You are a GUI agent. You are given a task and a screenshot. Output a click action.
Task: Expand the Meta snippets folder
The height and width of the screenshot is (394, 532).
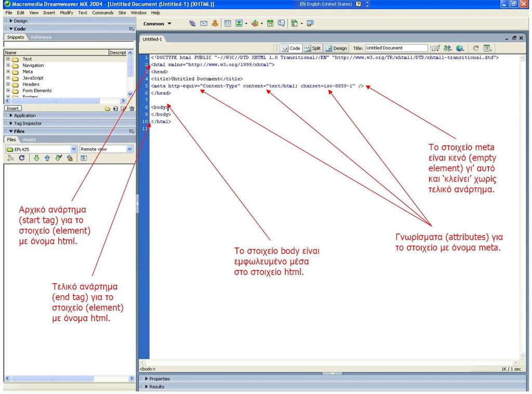[8, 72]
